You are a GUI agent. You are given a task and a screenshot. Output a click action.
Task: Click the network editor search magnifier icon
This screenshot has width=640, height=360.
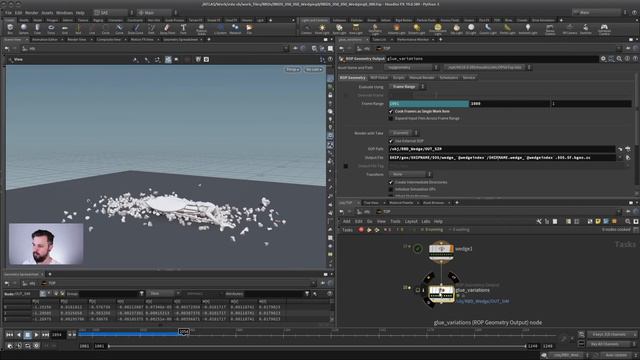tap(628, 221)
